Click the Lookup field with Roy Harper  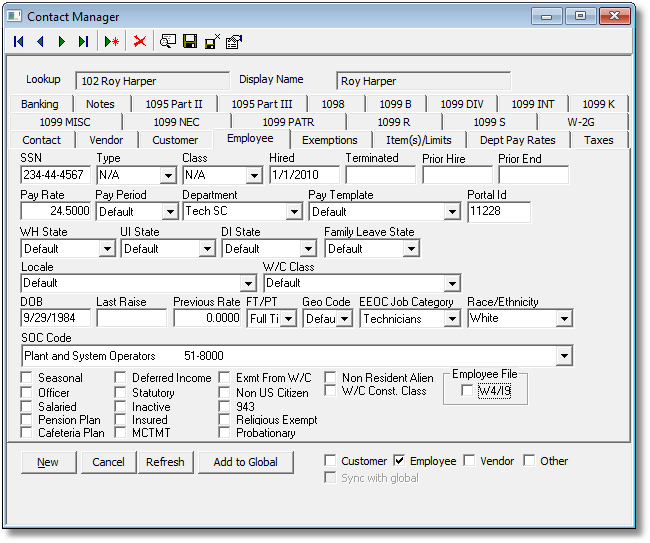click(152, 81)
